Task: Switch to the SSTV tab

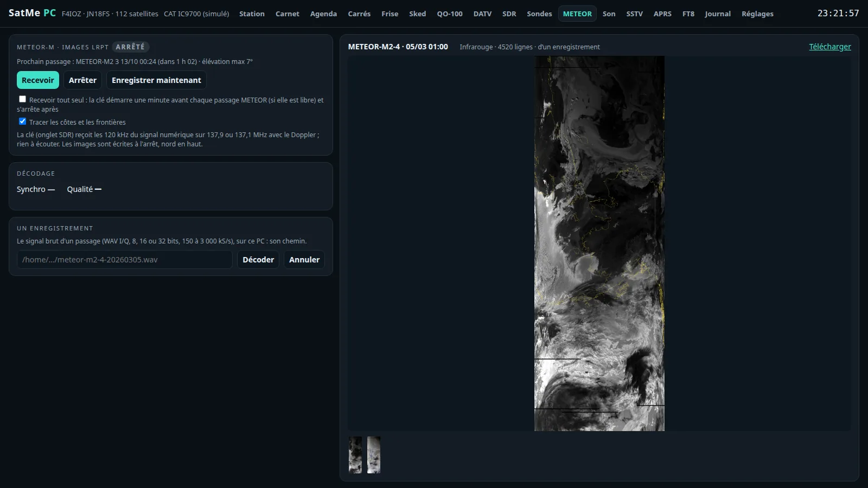Action: click(x=634, y=14)
